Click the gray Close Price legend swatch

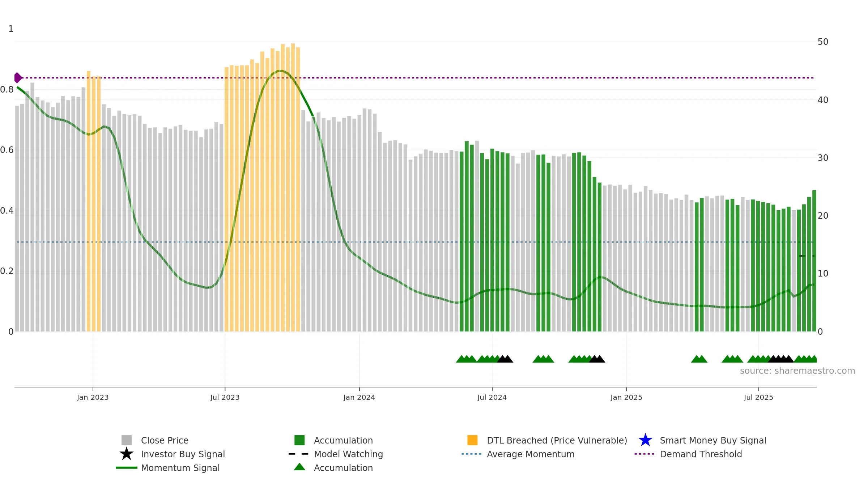(x=127, y=440)
